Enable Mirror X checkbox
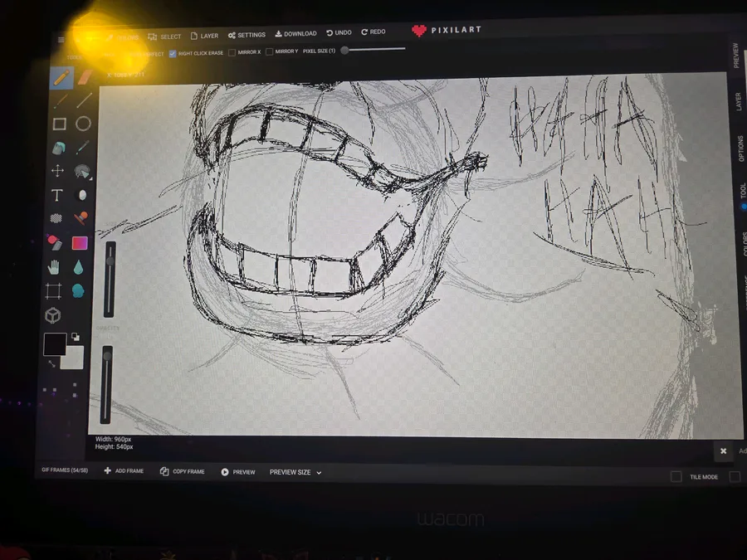This screenshot has width=747, height=560. [x=232, y=52]
